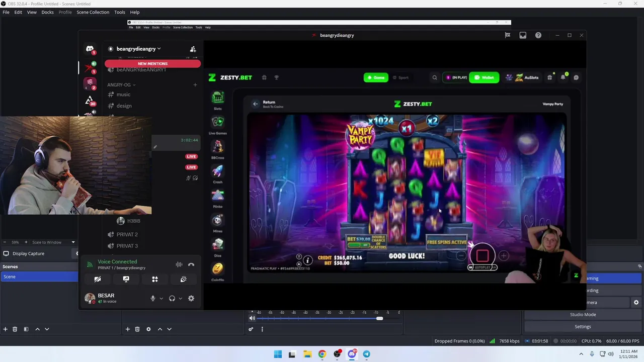This screenshot has height=362, width=644.
Task: Collapse the ANGRY-OG channel category
Action: click(121, 85)
